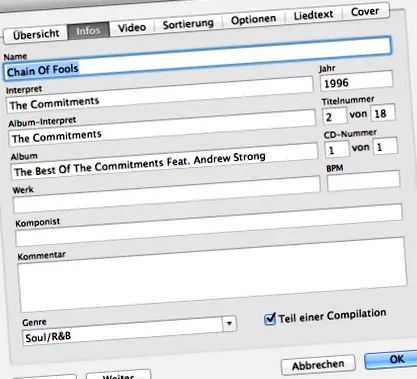Switch to the Sortierung tab
The image size is (417, 379).
[x=188, y=24]
